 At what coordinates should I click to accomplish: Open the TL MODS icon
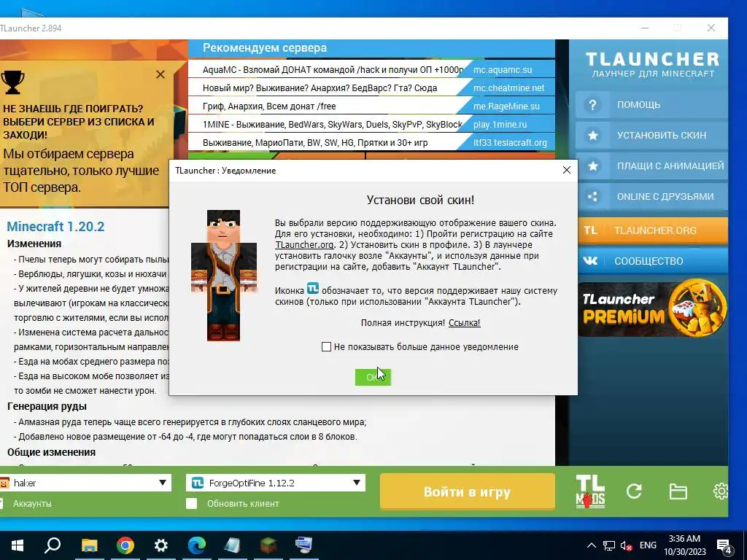590,491
